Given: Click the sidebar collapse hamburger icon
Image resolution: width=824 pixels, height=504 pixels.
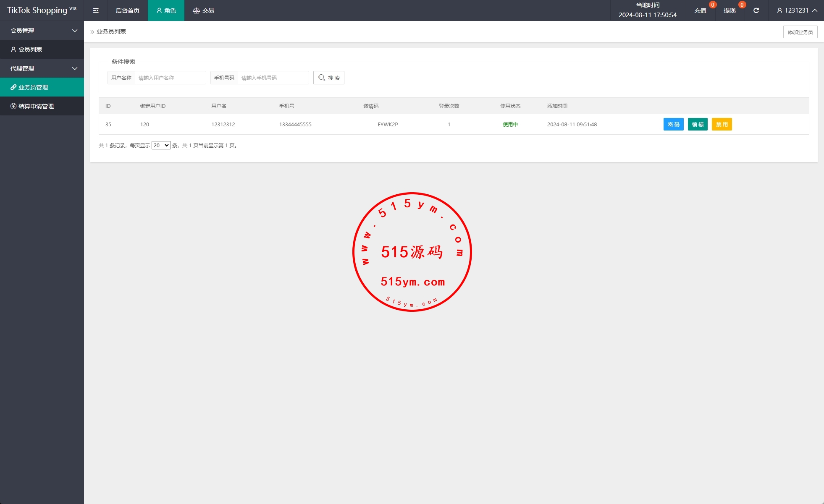Looking at the screenshot, I should click(96, 10).
